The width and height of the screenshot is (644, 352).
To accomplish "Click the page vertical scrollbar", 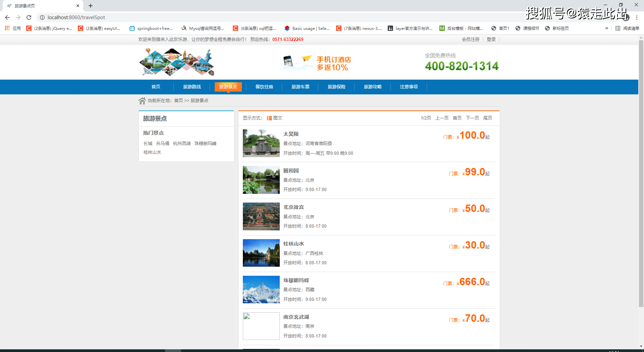I will coord(641,168).
